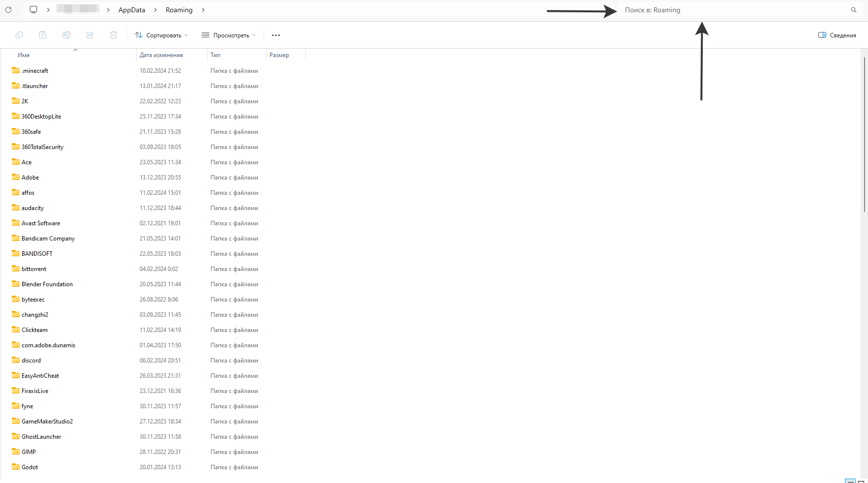Image resolution: width=868 pixels, height=483 pixels.
Task: Sort by the Размер column header
Action: pos(279,55)
